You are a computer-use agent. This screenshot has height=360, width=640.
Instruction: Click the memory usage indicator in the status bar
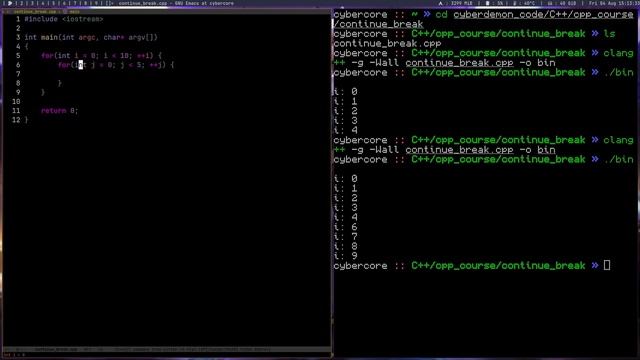(456, 3)
